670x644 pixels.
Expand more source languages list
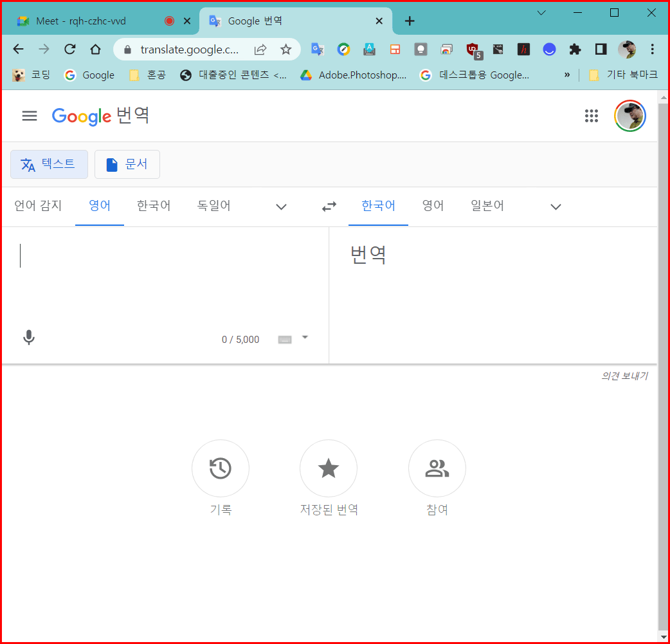(x=281, y=207)
